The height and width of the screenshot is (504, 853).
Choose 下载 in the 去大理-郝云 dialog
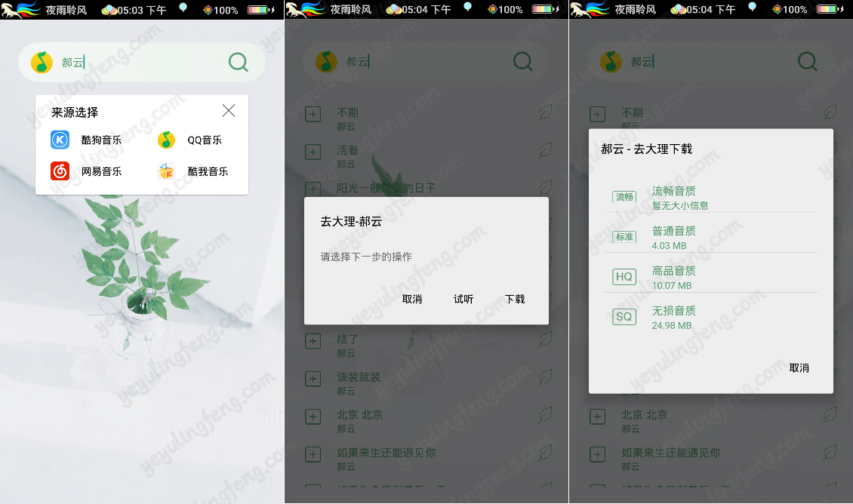[x=515, y=299]
